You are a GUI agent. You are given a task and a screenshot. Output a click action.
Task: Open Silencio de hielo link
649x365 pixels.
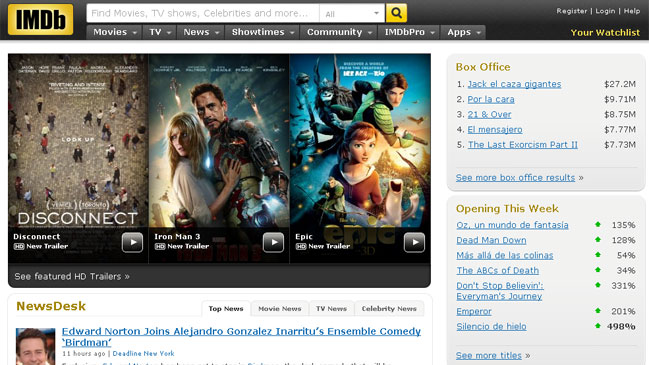click(491, 327)
